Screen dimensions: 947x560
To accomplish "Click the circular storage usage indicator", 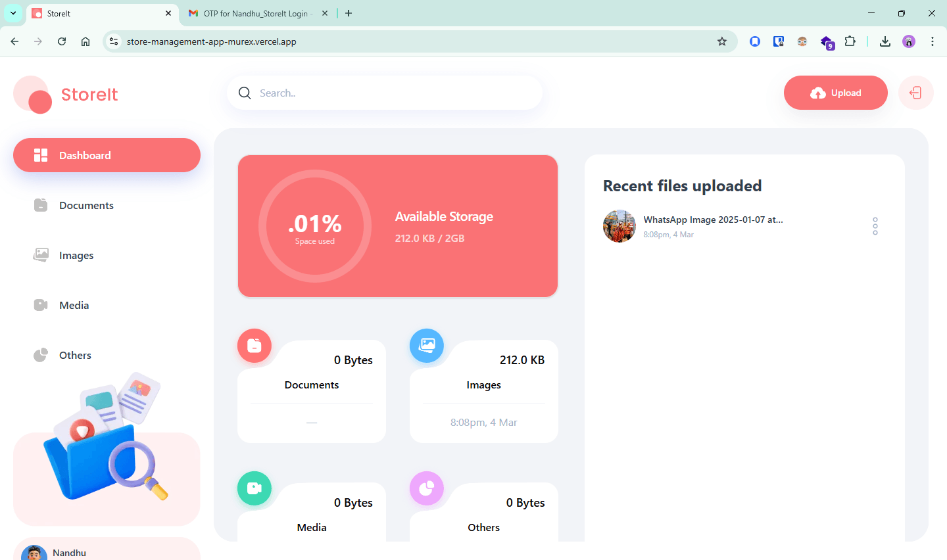I will click(315, 226).
